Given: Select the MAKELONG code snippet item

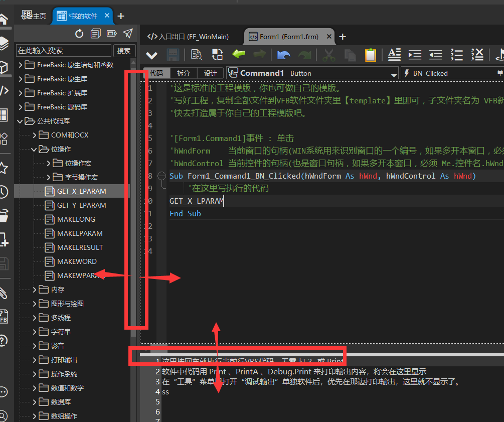Looking at the screenshot, I should (x=76, y=219).
